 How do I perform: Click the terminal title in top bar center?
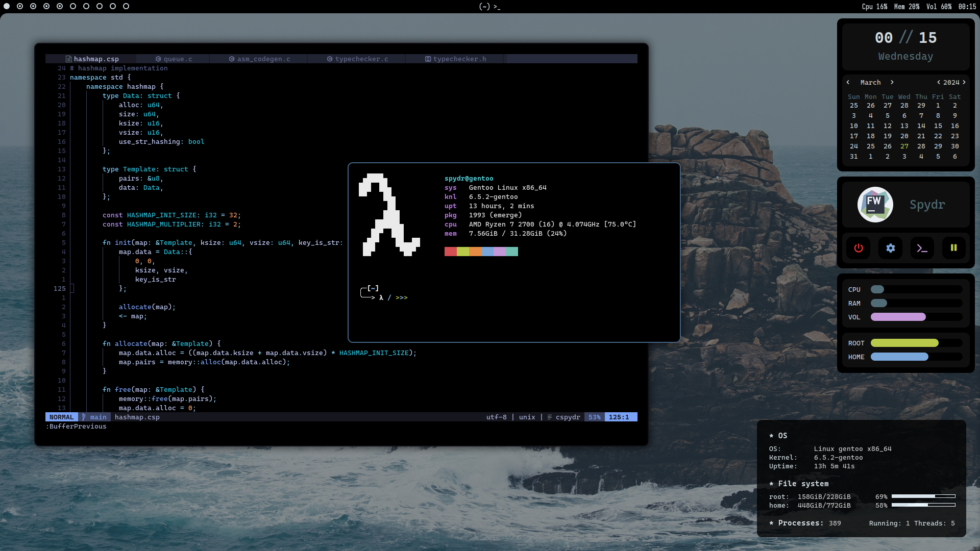pos(489,7)
